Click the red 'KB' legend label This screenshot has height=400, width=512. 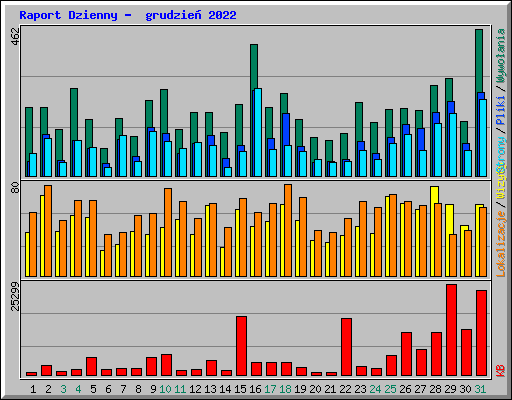(x=501, y=371)
